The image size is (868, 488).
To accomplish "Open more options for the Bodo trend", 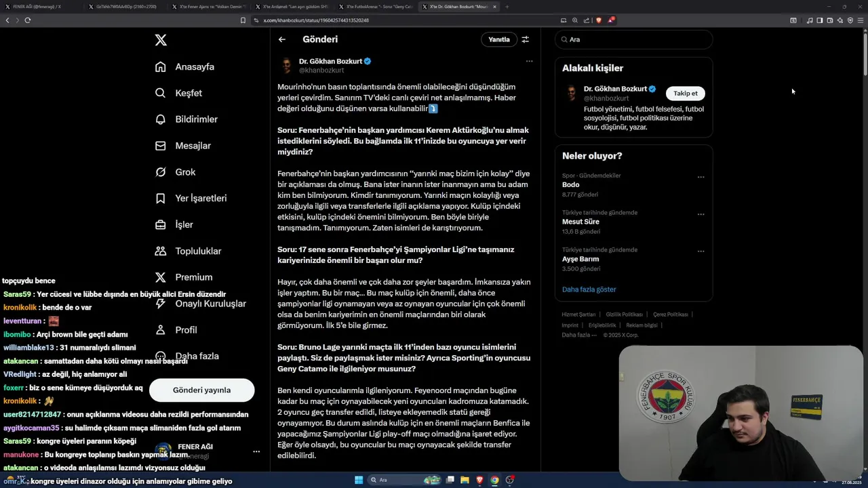I will 701,178.
